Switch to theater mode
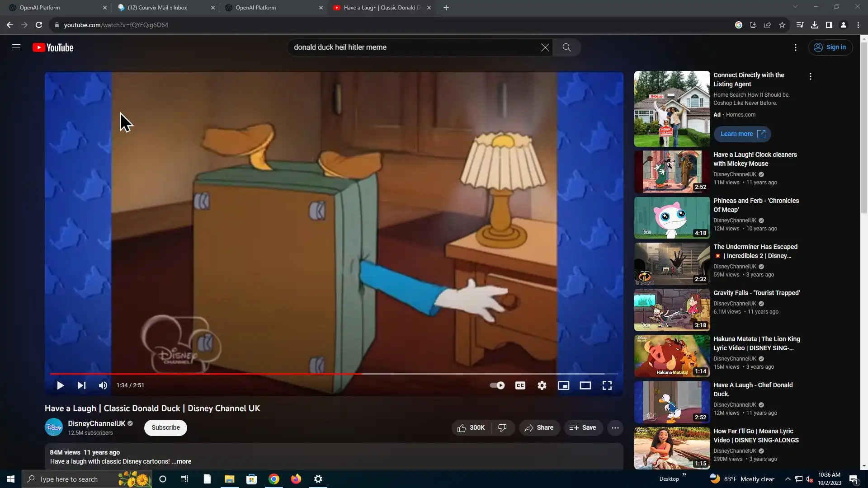The image size is (868, 488). tap(585, 385)
